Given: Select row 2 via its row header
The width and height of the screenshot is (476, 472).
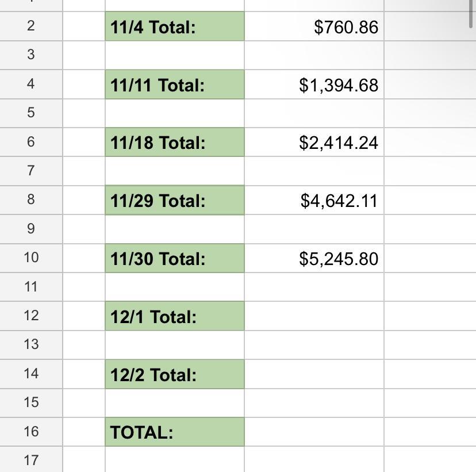Looking at the screenshot, I should (x=31, y=26).
